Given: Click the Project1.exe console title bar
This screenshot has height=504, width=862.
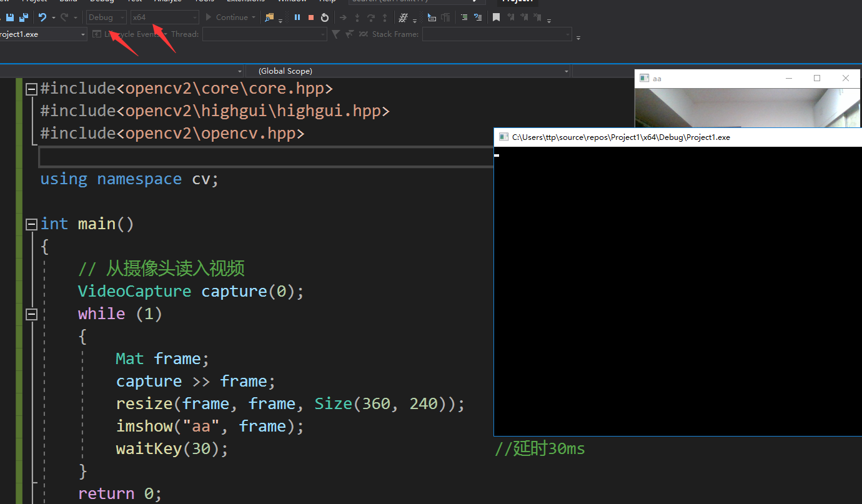Looking at the screenshot, I should point(678,137).
